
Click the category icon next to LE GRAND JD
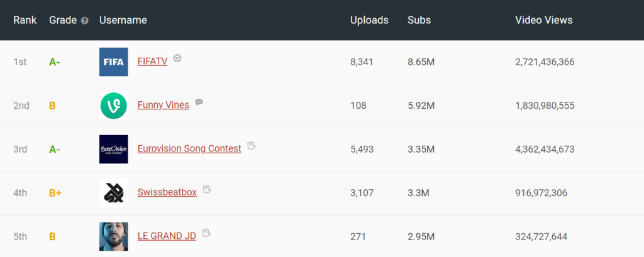pos(206,233)
